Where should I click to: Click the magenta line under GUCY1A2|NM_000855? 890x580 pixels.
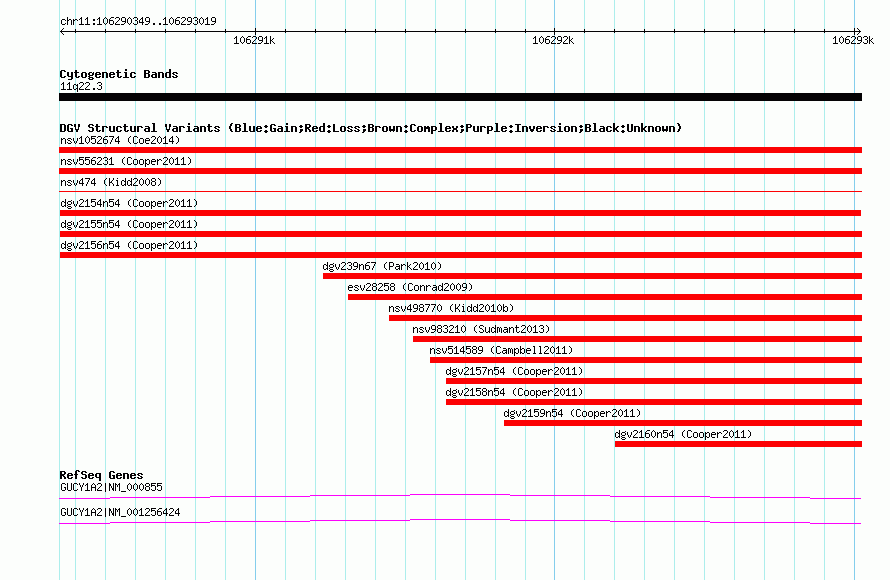[460, 497]
